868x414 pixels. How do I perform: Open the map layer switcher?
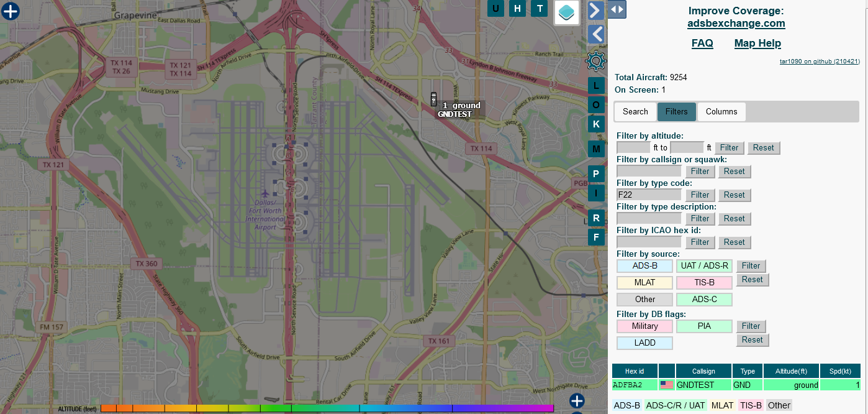click(567, 12)
